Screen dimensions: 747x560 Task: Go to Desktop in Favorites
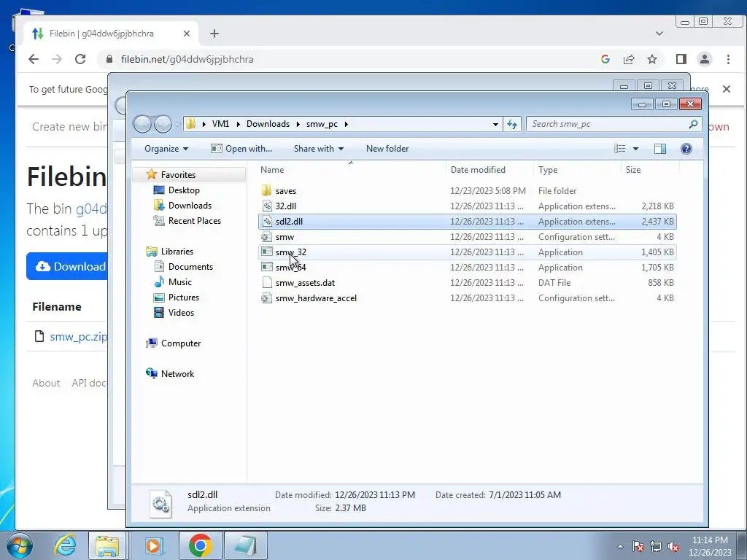coord(183,190)
